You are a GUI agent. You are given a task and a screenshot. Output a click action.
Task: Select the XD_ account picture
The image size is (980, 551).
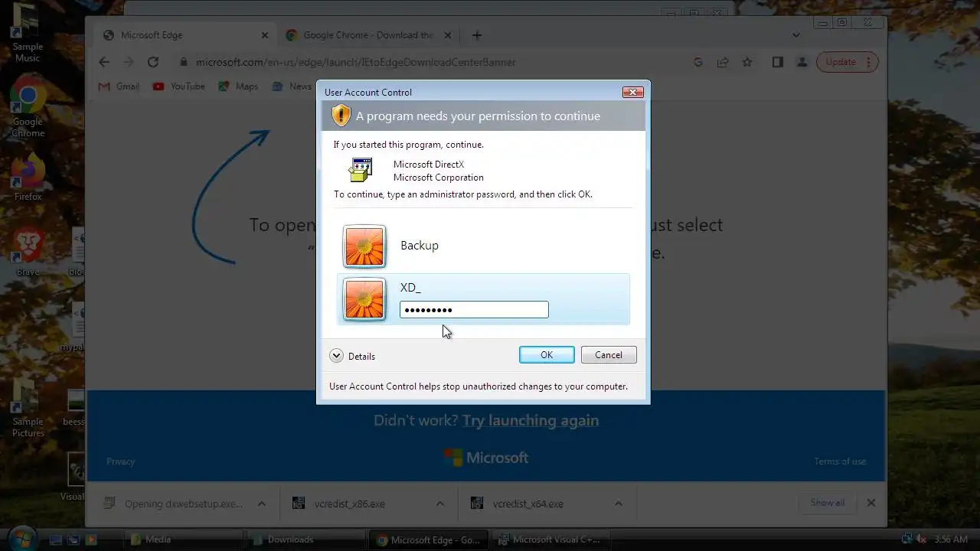[x=364, y=299]
